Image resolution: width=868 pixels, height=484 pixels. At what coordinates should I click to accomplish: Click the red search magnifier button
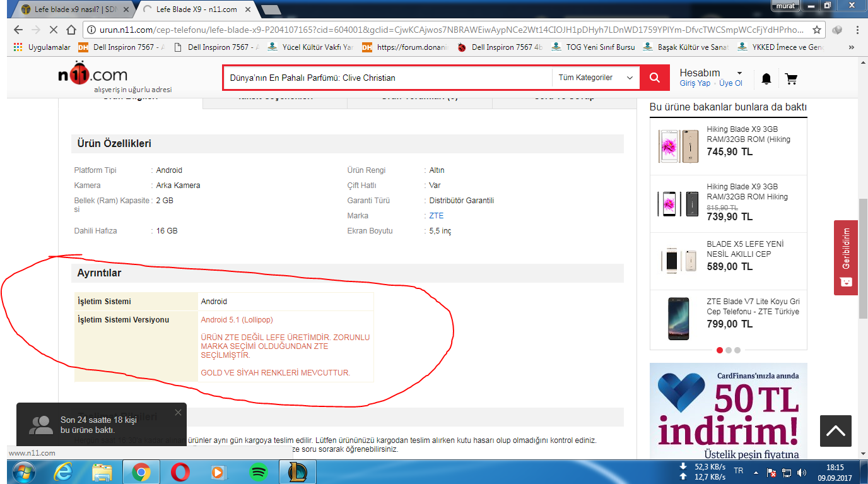(655, 78)
